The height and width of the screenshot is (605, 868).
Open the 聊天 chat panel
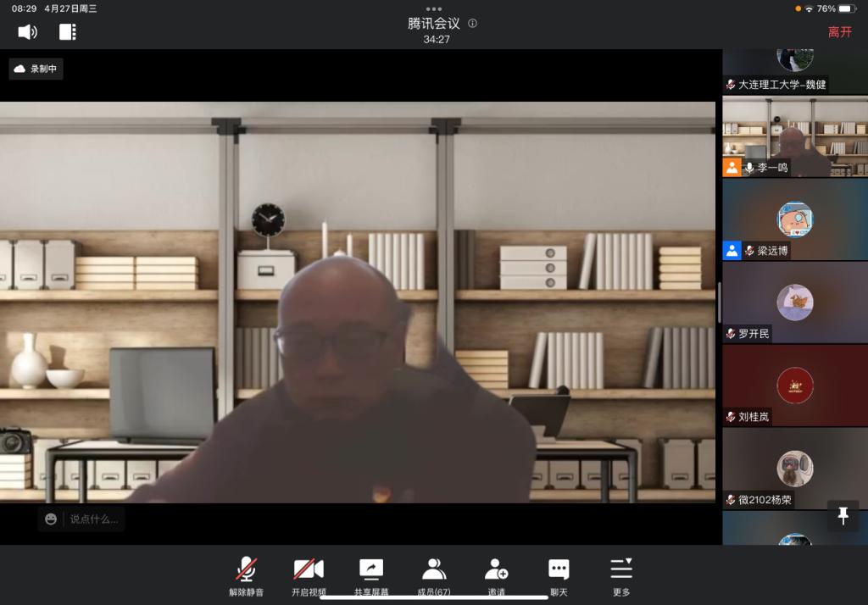pos(559,576)
